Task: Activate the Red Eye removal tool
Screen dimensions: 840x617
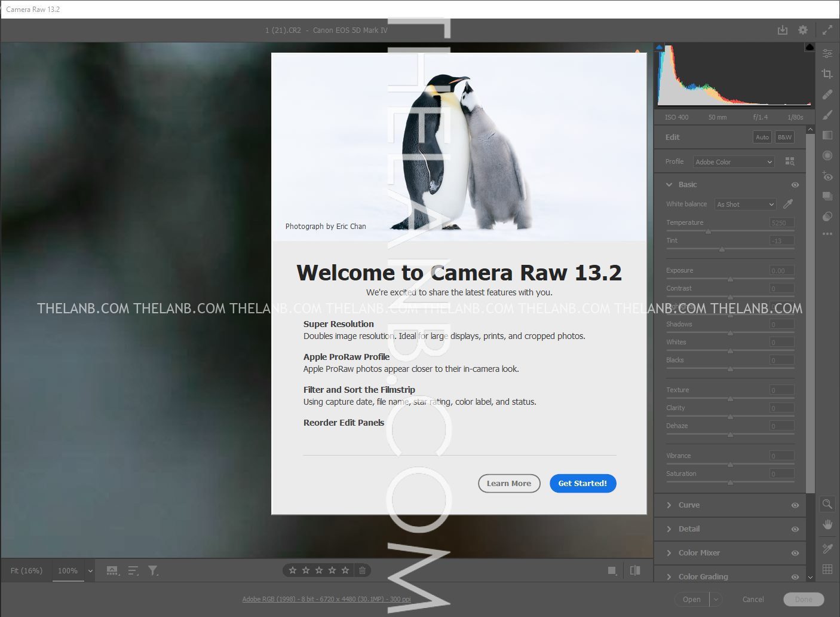Action: (827, 176)
